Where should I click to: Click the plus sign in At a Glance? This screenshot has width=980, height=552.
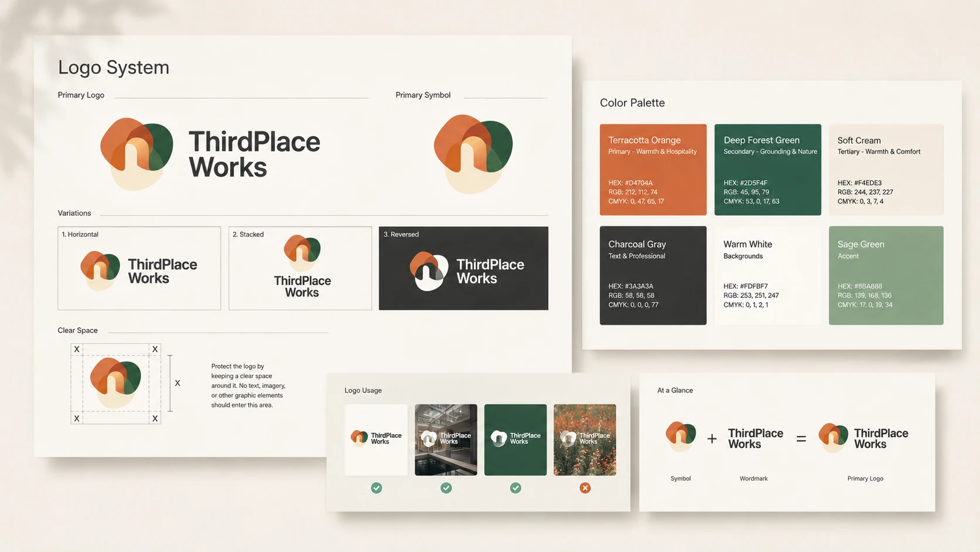712,438
